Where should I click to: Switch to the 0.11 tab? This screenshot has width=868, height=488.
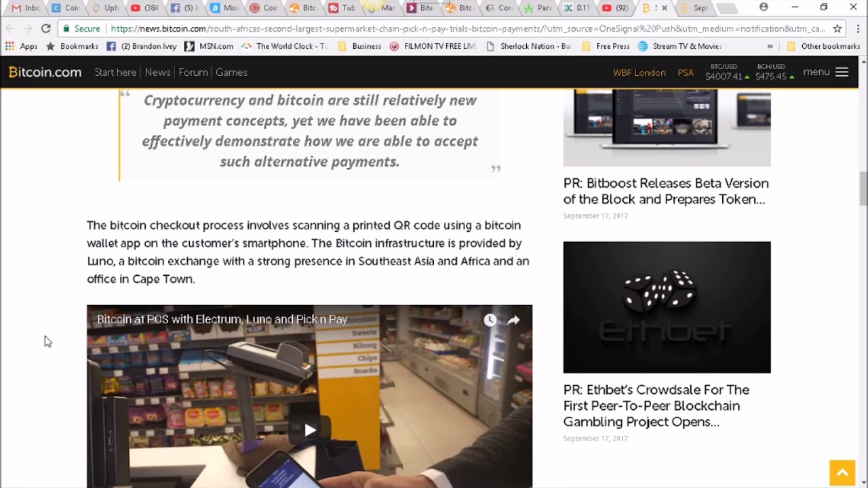pyautogui.click(x=577, y=8)
